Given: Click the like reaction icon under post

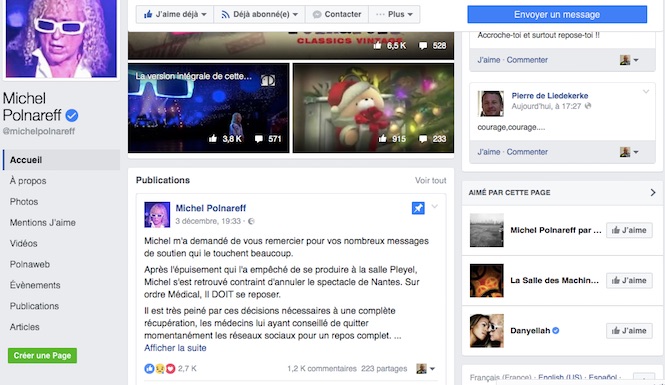Looking at the screenshot, I should click(149, 368).
